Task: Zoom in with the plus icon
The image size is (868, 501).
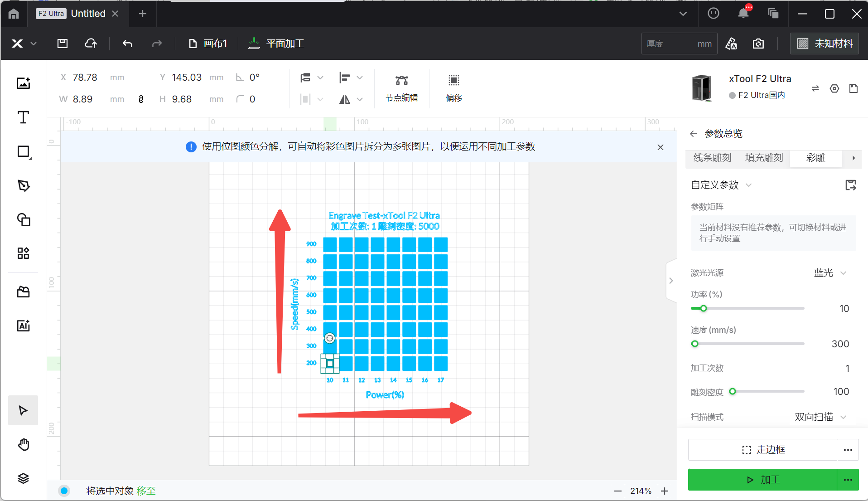Action: [665, 491]
